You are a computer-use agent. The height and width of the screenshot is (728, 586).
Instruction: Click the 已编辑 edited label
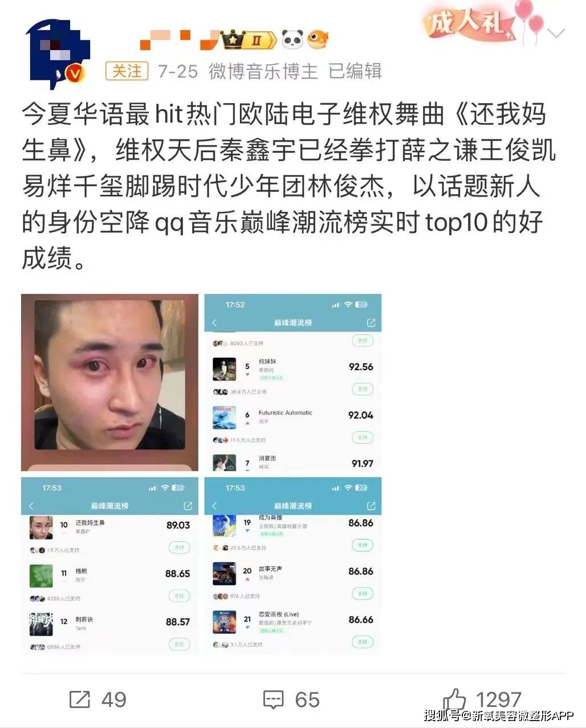pyautogui.click(x=355, y=71)
